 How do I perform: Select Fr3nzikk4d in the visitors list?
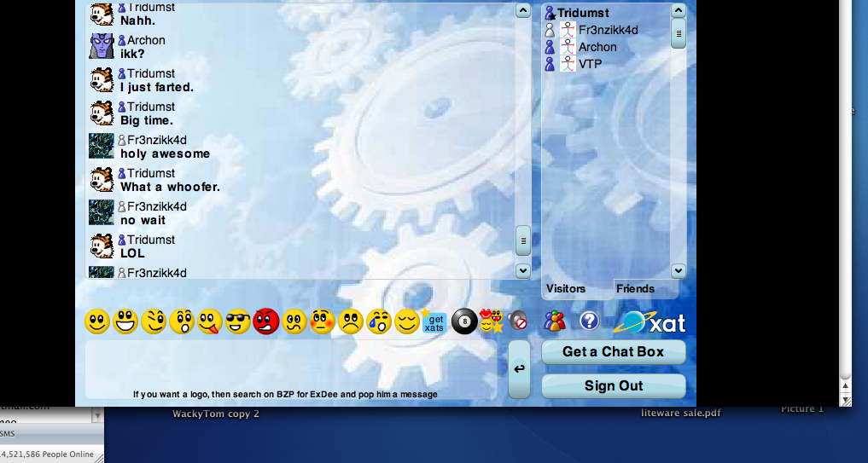coord(608,30)
